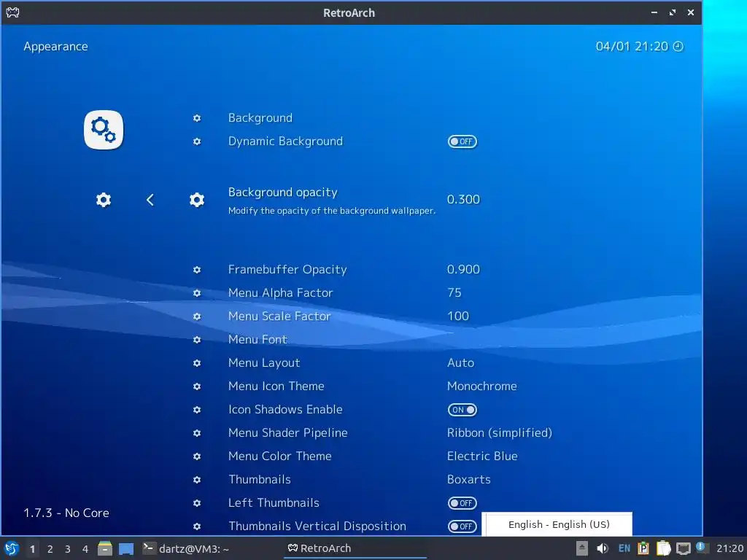
Task: Click the gear icon beside Menu Alpha Factor
Action: click(197, 293)
